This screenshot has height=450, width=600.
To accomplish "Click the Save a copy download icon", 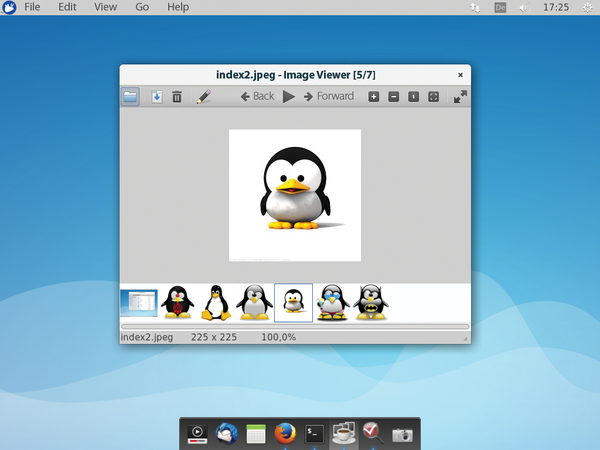I will (x=157, y=96).
